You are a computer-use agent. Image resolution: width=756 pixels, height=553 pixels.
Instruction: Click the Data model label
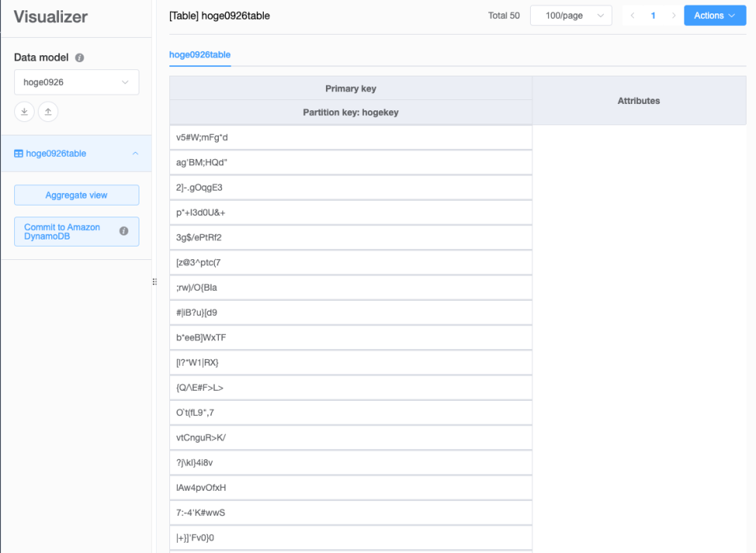(42, 58)
